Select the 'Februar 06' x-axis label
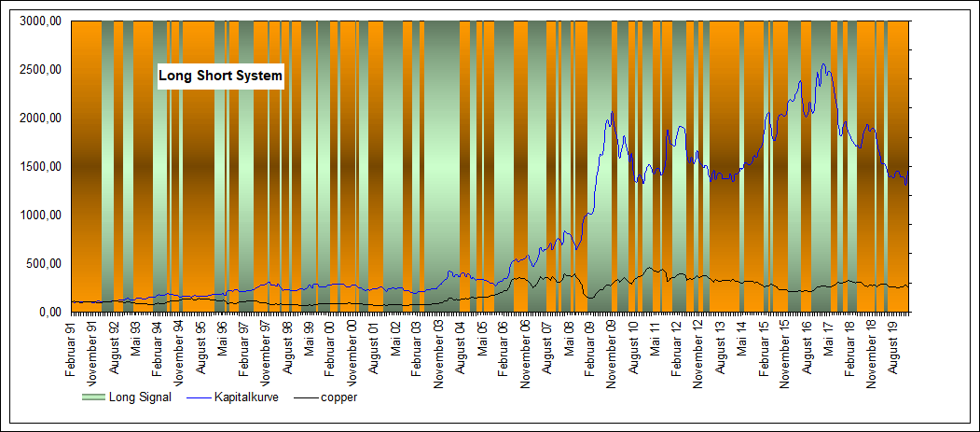 504,350
